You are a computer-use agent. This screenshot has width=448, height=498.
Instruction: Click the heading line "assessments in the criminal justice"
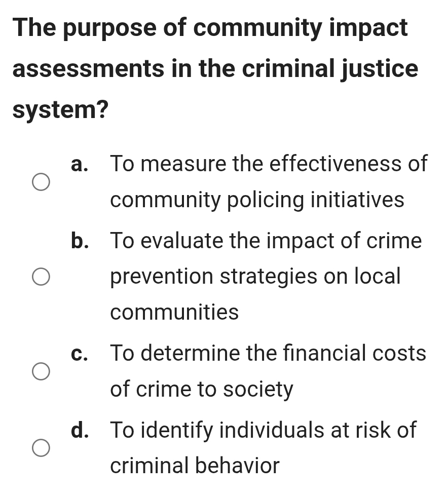coord(215,68)
